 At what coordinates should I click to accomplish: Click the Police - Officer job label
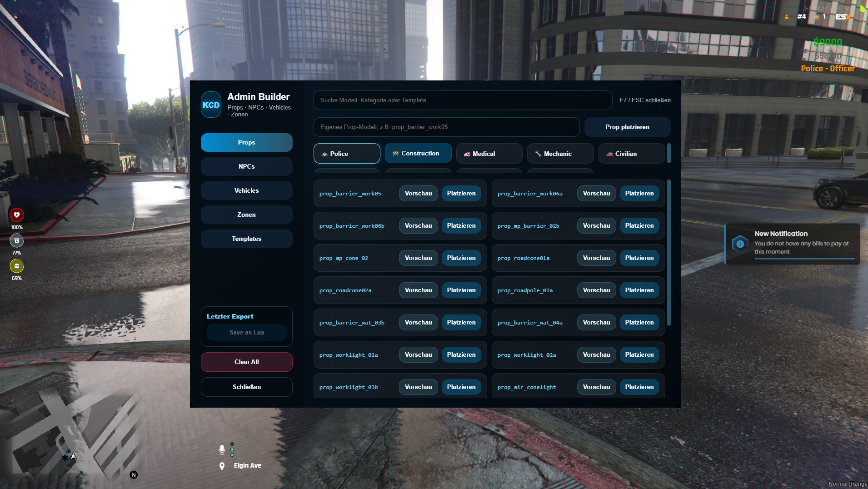828,69
